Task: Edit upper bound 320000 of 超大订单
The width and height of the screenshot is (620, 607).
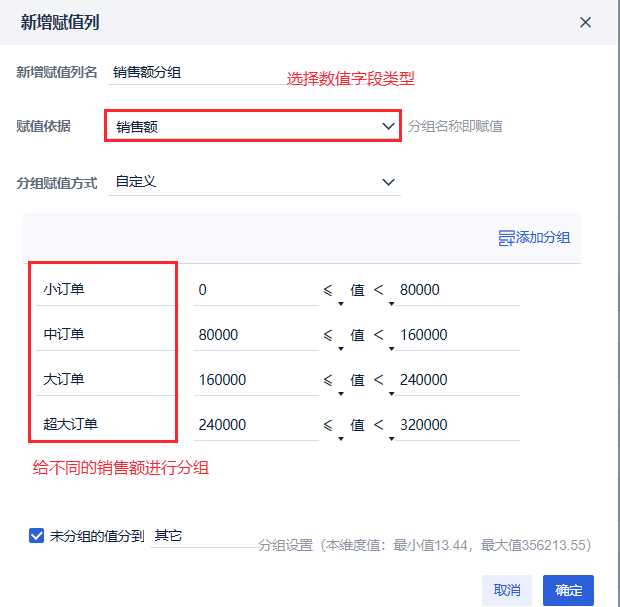Action: pos(457,425)
